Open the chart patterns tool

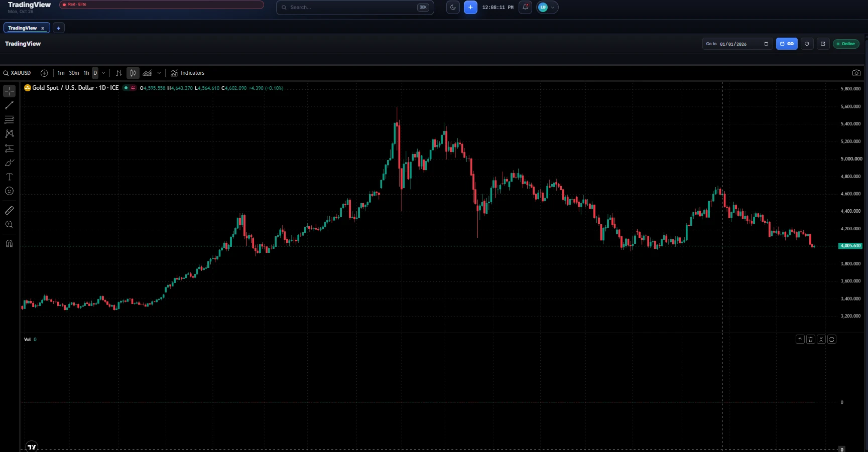[x=9, y=134]
